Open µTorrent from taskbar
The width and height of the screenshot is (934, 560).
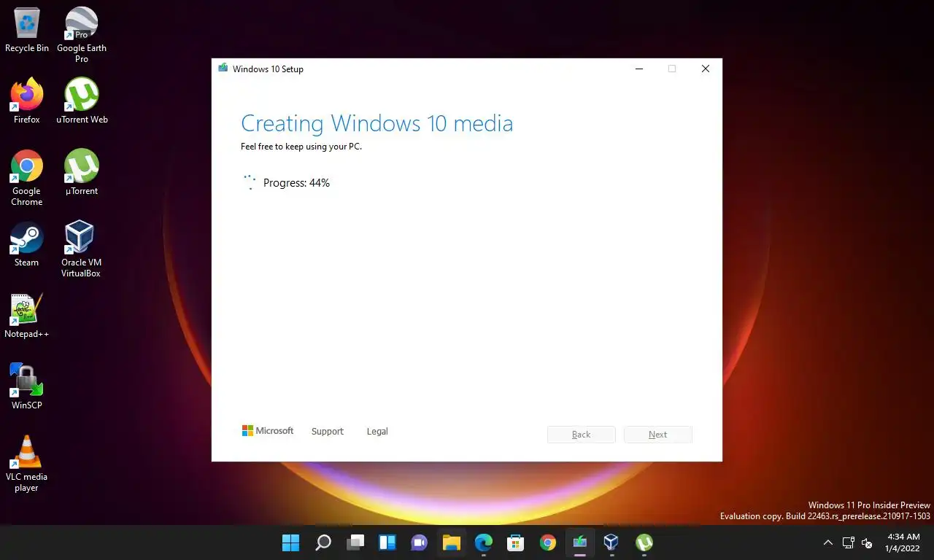644,542
